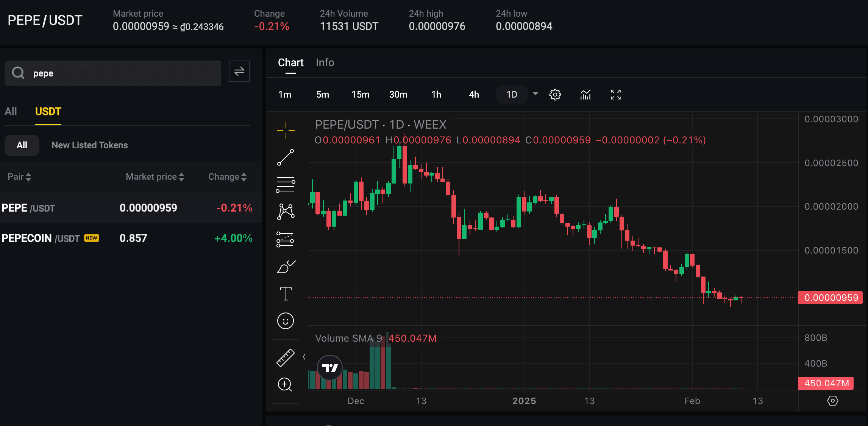The height and width of the screenshot is (426, 868).
Task: Click the 24h Volume 11531 USDT value
Action: pos(349,26)
